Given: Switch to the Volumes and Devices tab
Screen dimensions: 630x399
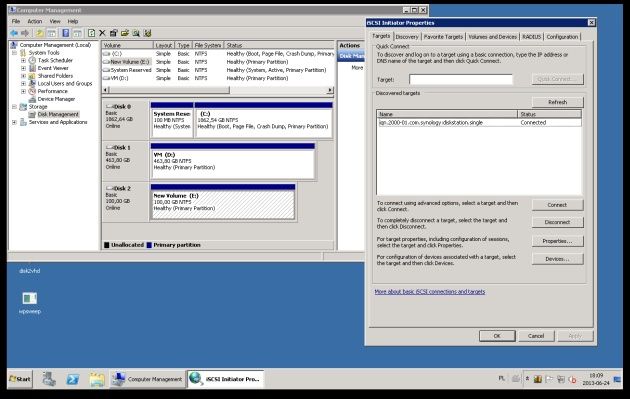Looking at the screenshot, I should coord(493,37).
